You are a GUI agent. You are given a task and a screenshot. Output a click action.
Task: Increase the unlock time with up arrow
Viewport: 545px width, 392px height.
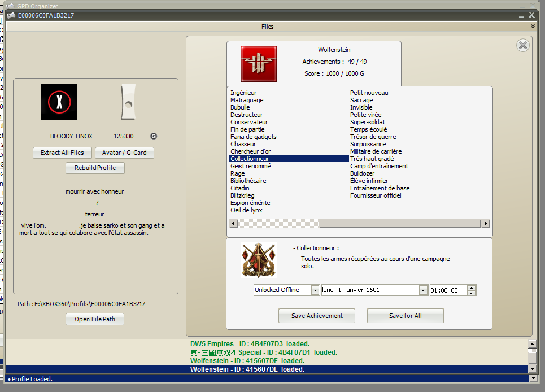(472, 288)
